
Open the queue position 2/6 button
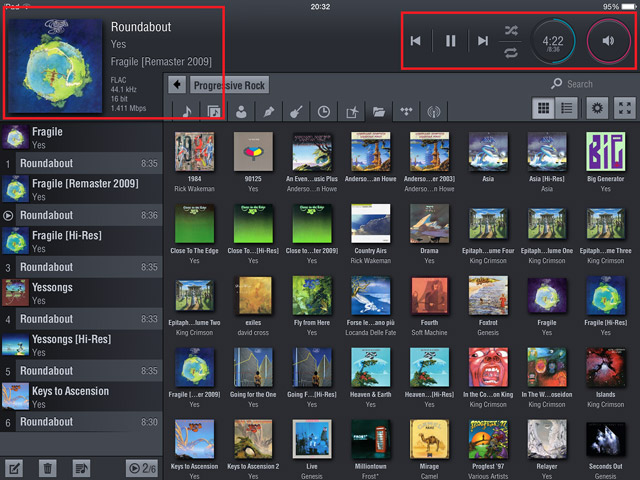[139, 467]
